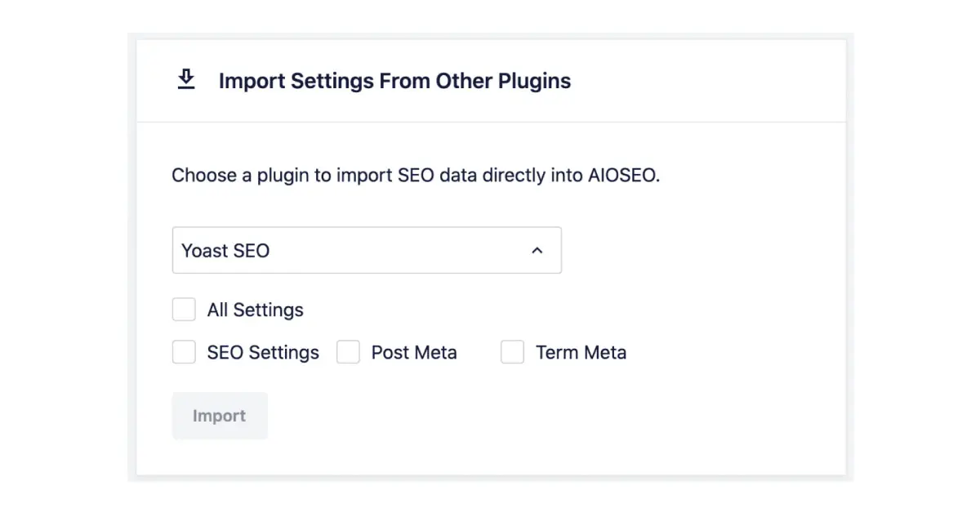This screenshot has width=980, height=513.
Task: Tick the SEO Settings checkbox
Action: (184, 352)
